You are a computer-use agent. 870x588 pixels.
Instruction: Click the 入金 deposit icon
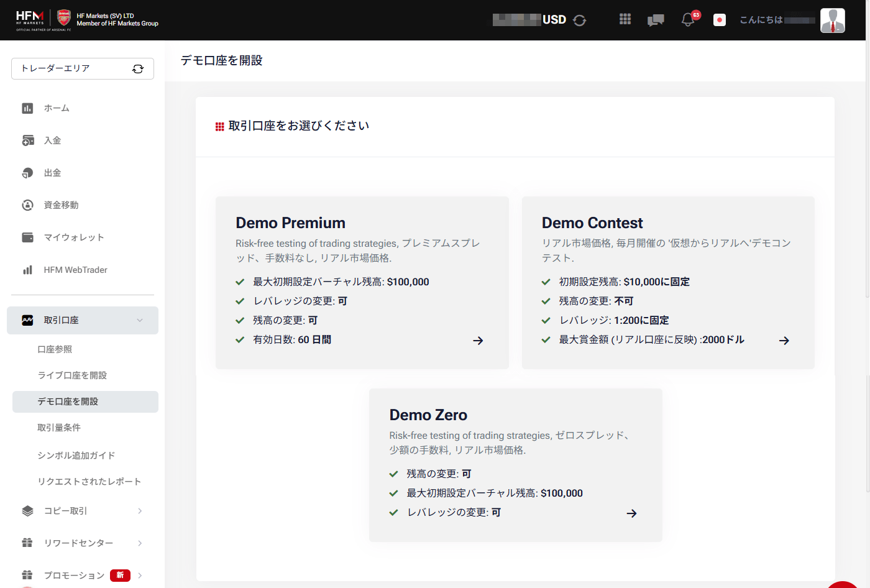coord(28,140)
